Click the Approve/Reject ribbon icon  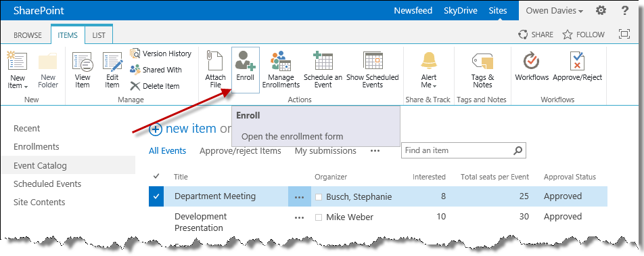coord(577,61)
